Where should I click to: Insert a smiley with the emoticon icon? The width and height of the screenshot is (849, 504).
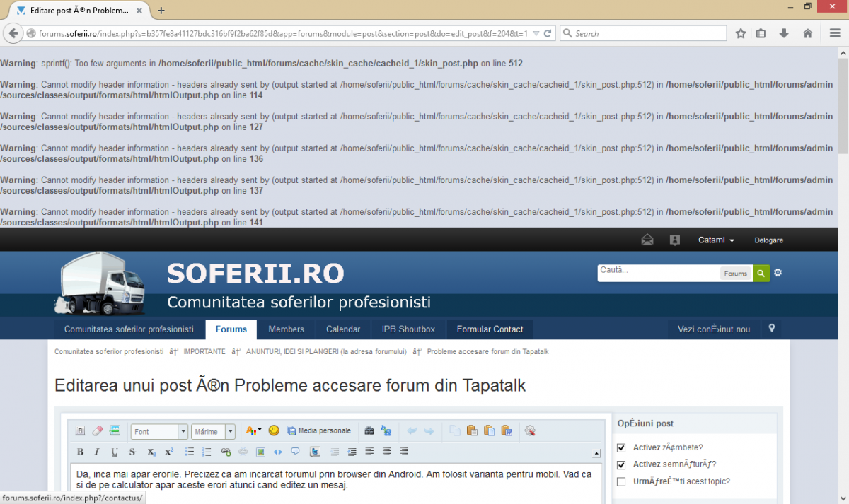click(x=274, y=430)
